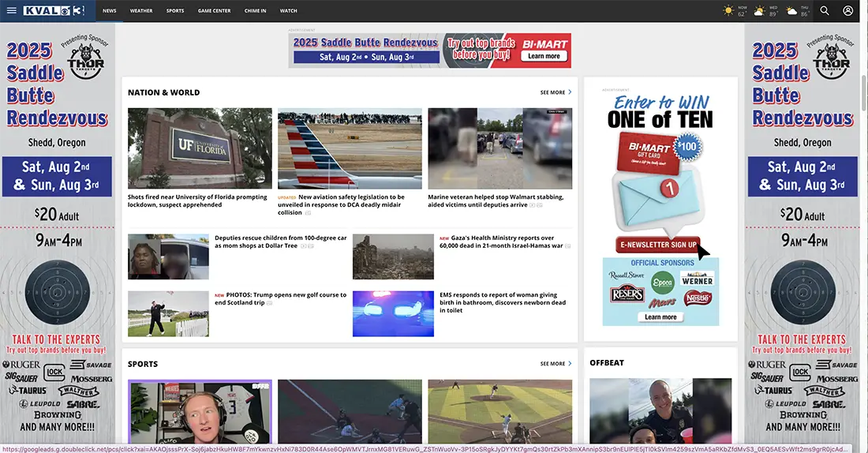Open the Game Center menu item
Viewport: 868px width, 453px height.
214,10
